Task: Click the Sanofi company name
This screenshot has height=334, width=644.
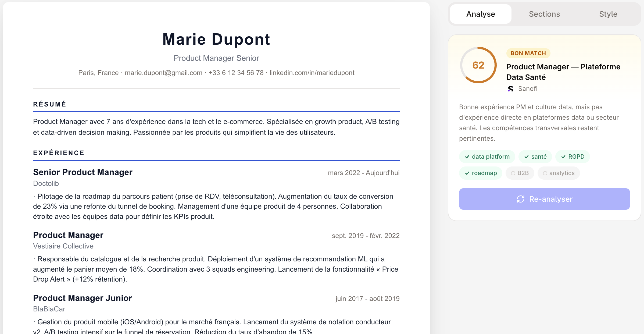Action: [x=528, y=89]
